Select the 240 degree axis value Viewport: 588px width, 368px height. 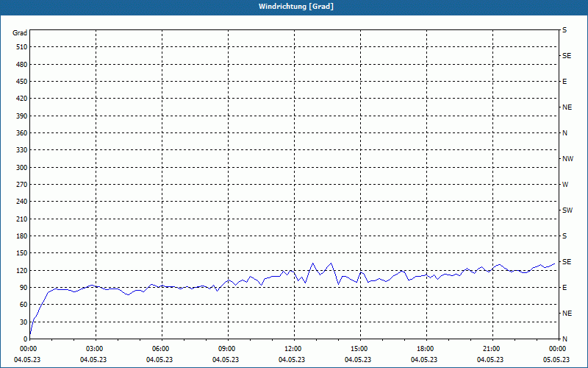coord(22,202)
